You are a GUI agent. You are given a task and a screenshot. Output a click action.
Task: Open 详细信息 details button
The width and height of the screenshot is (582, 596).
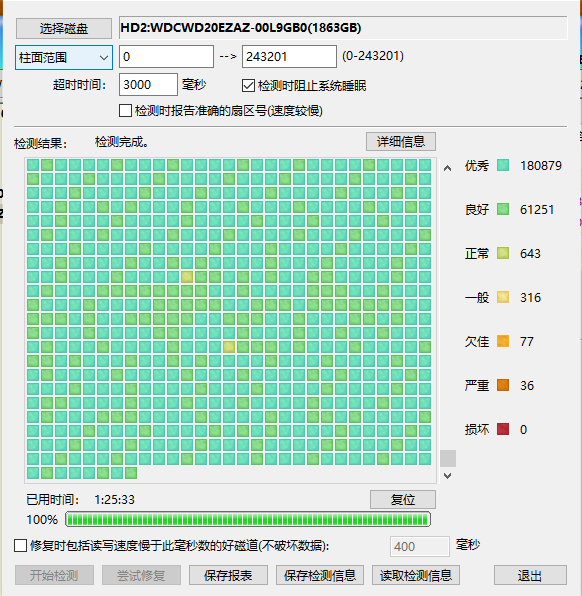[401, 141]
